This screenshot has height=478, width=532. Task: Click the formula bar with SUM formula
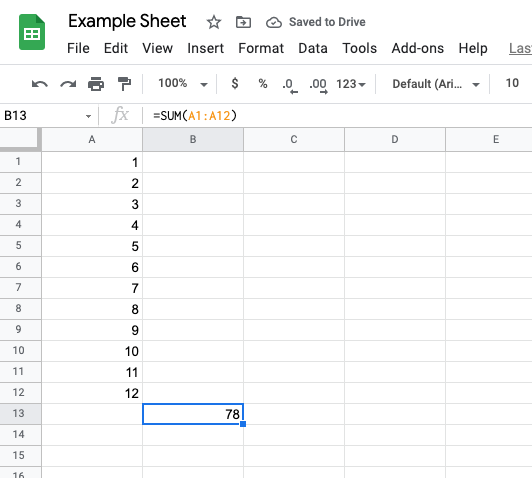[337, 116]
